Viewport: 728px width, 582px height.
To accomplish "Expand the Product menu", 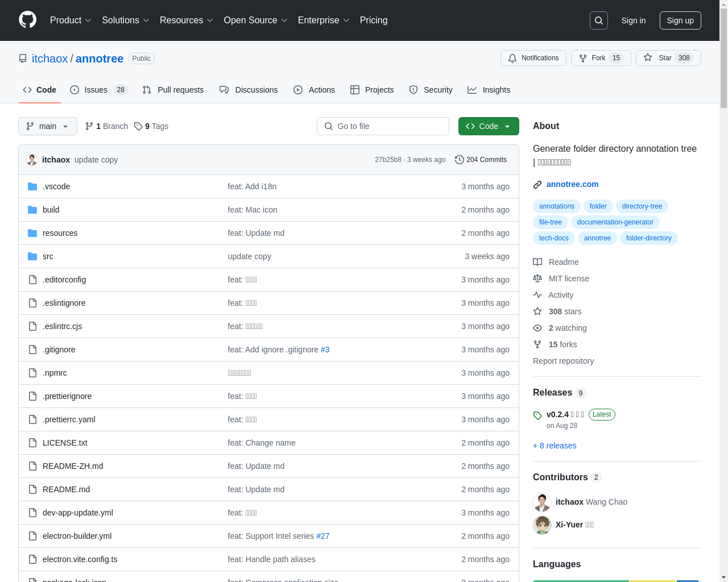I will click(71, 20).
